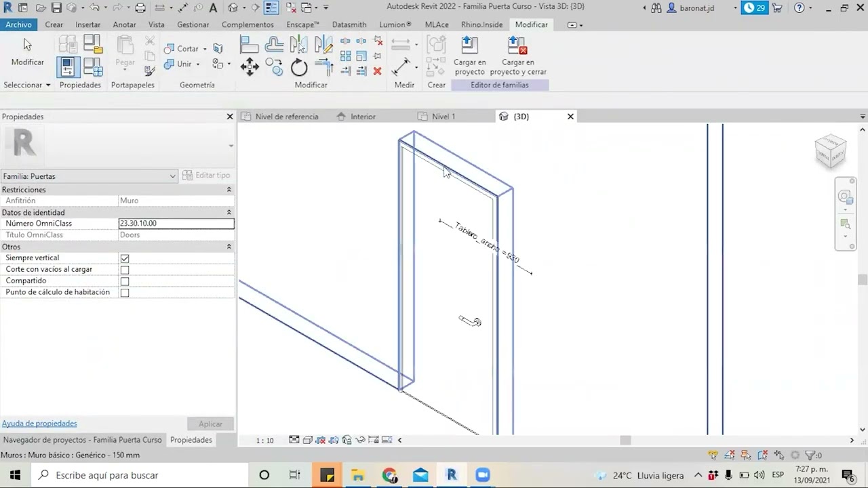Switch to the Insertar ribbon tab
868x488 pixels.
point(88,24)
